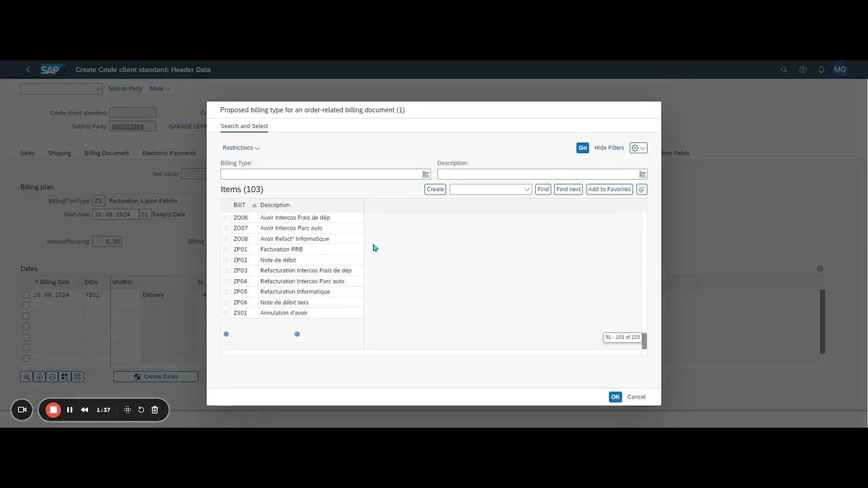Click the details magnifier below Dates table
This screenshot has width=868, height=488.
(x=26, y=377)
